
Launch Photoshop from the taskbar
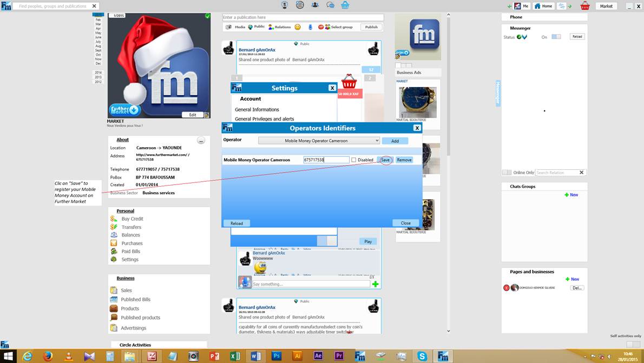[277, 356]
